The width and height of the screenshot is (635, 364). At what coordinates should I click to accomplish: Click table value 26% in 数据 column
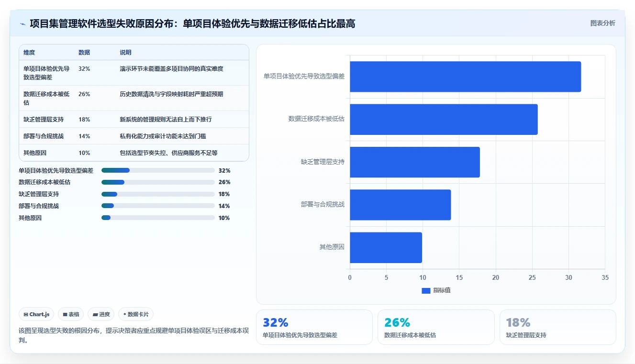tap(84, 94)
